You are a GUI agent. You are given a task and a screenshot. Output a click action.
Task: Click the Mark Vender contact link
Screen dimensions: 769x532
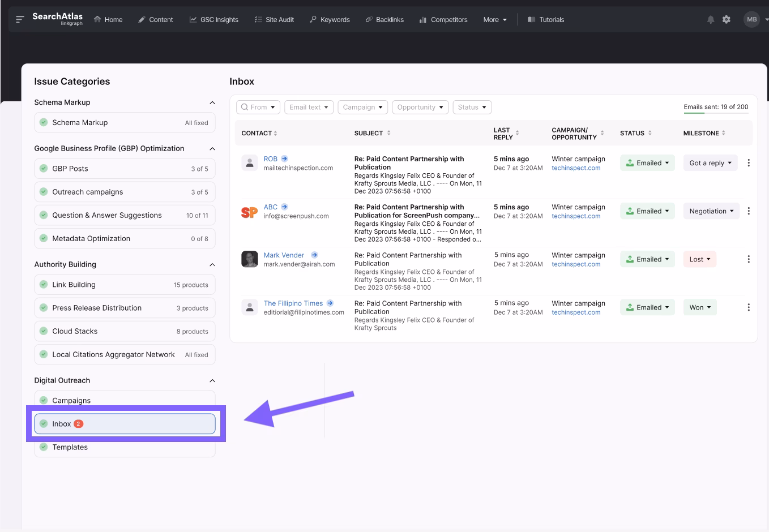(x=284, y=255)
